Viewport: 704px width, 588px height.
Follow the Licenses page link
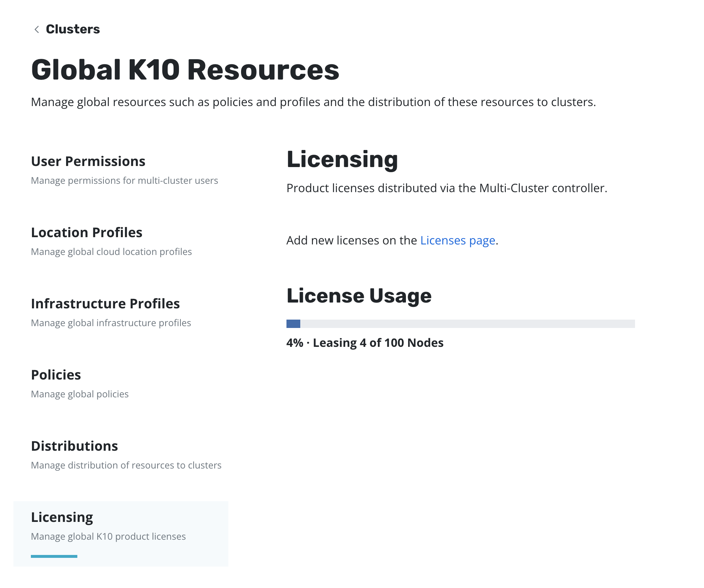(x=457, y=240)
